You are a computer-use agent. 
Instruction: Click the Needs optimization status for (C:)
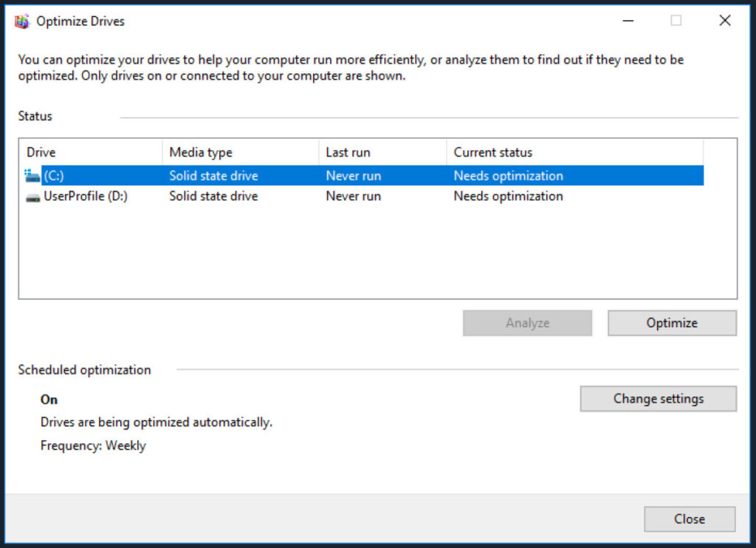pyautogui.click(x=508, y=175)
